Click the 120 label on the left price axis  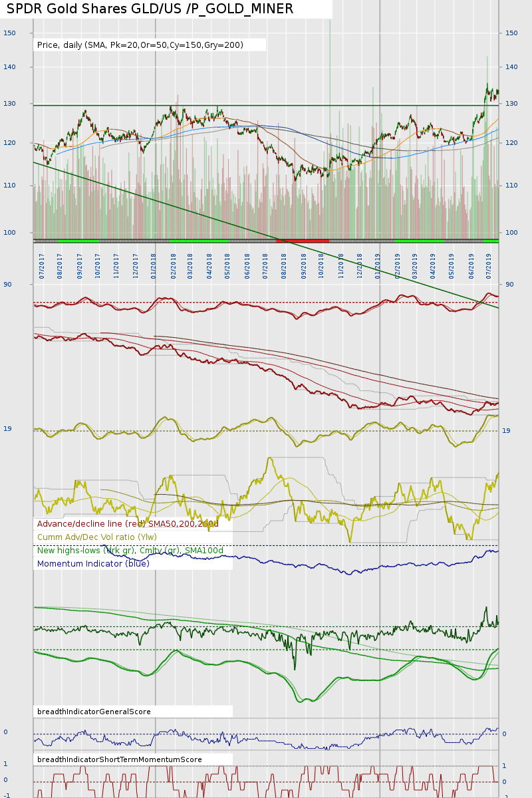pyautogui.click(x=9, y=143)
